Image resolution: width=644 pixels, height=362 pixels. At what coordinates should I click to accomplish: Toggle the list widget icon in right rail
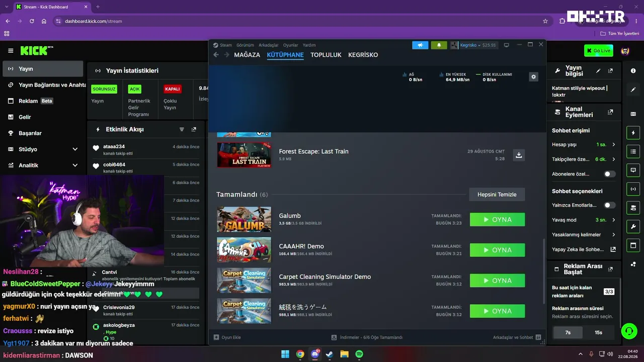click(x=633, y=151)
